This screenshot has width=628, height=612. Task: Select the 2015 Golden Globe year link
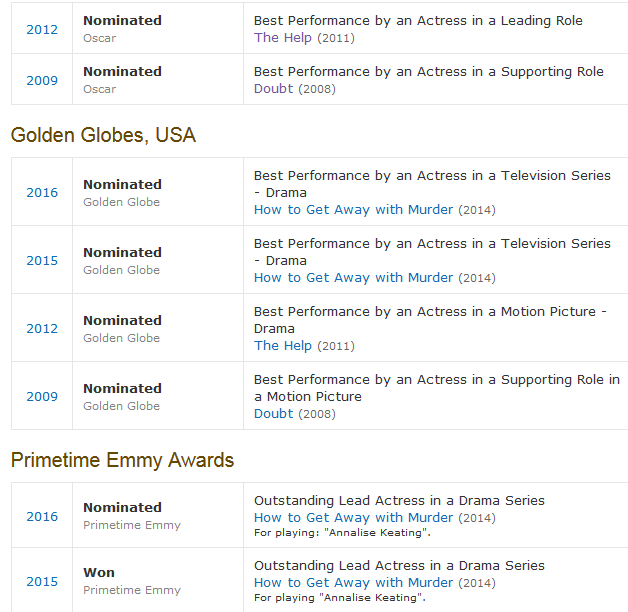[42, 260]
